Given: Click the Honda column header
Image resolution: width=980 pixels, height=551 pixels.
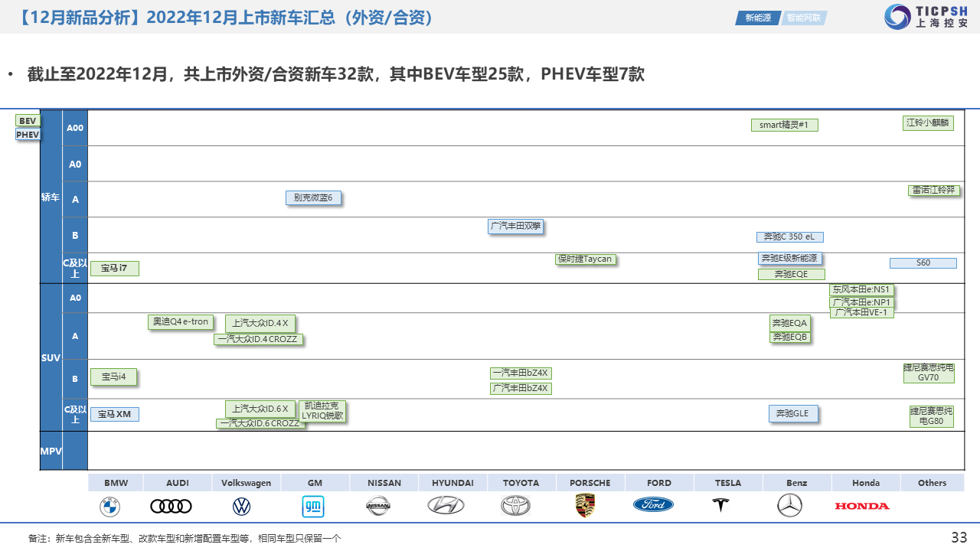Looking at the screenshot, I should (x=865, y=483).
